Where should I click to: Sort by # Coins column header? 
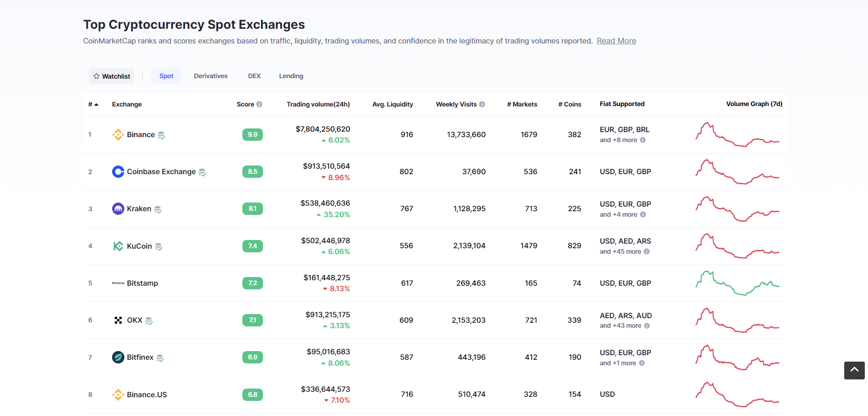[570, 104]
